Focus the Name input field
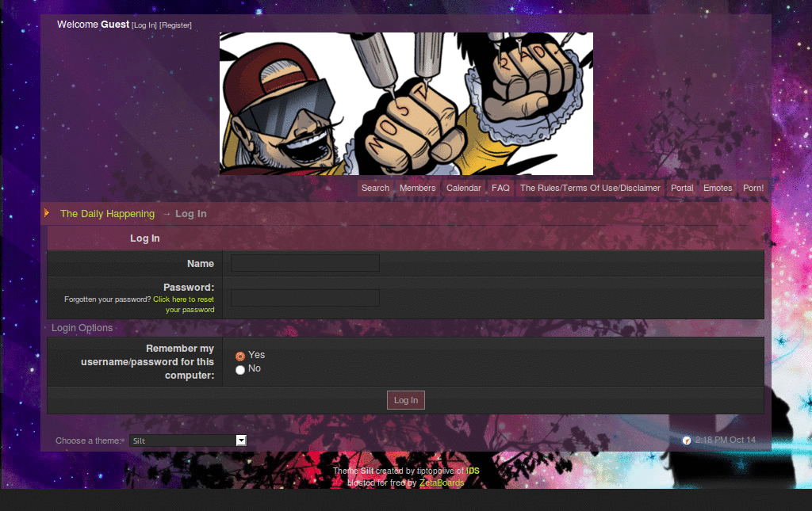The height and width of the screenshot is (511, 812). (x=305, y=263)
